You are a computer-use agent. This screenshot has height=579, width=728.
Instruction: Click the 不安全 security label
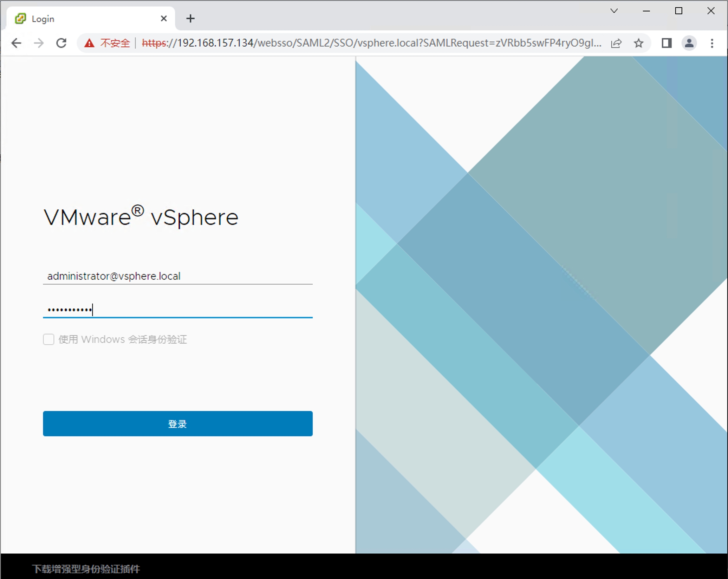[115, 43]
